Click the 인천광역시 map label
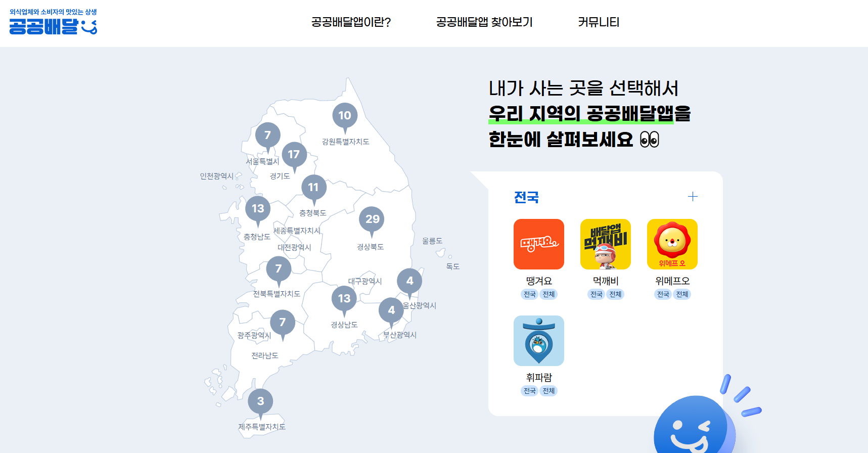Viewport: 868px width, 453px height. point(217,176)
